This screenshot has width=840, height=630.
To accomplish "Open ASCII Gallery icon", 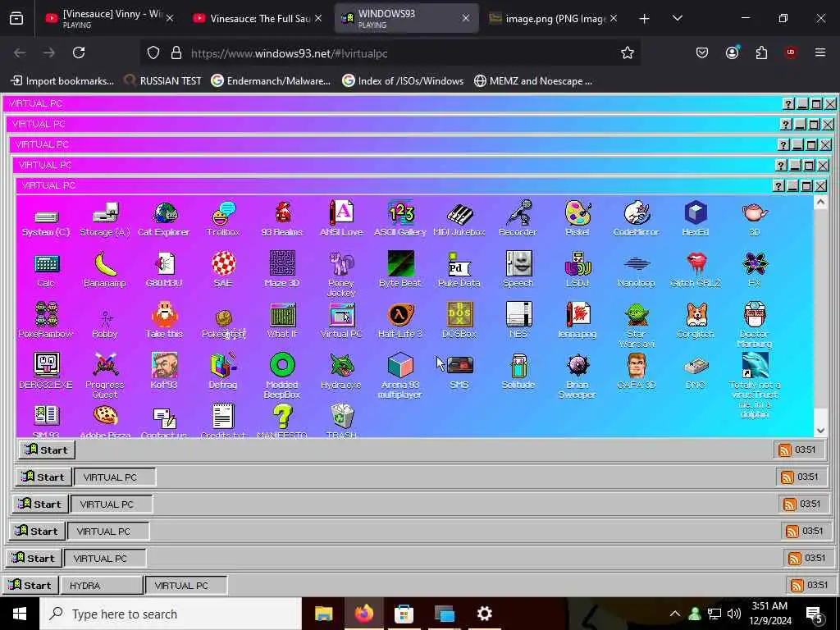I will coord(400,220).
